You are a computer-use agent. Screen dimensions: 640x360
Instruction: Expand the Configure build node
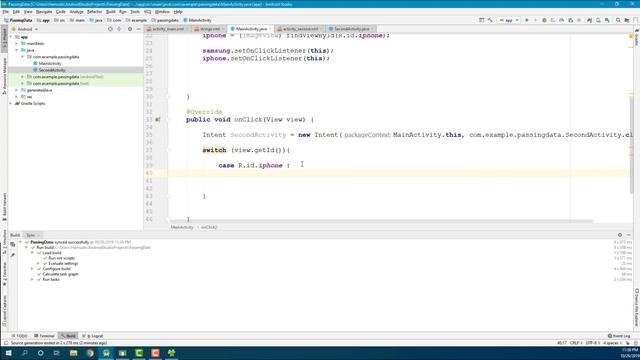coord(33,269)
